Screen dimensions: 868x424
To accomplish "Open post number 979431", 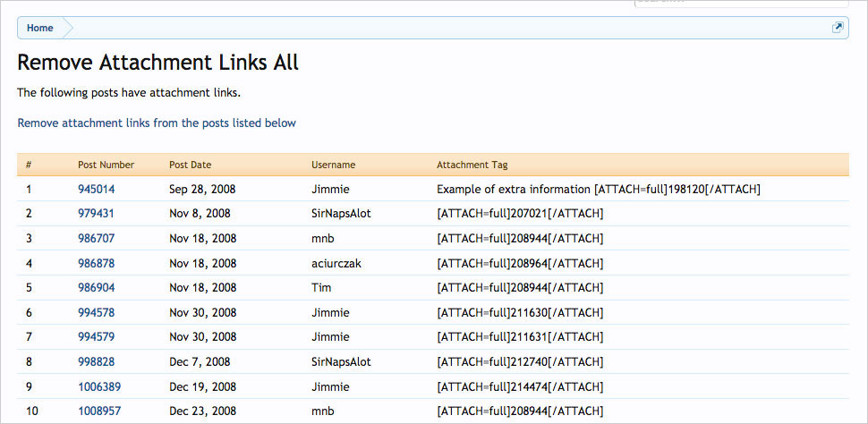I will (96, 214).
